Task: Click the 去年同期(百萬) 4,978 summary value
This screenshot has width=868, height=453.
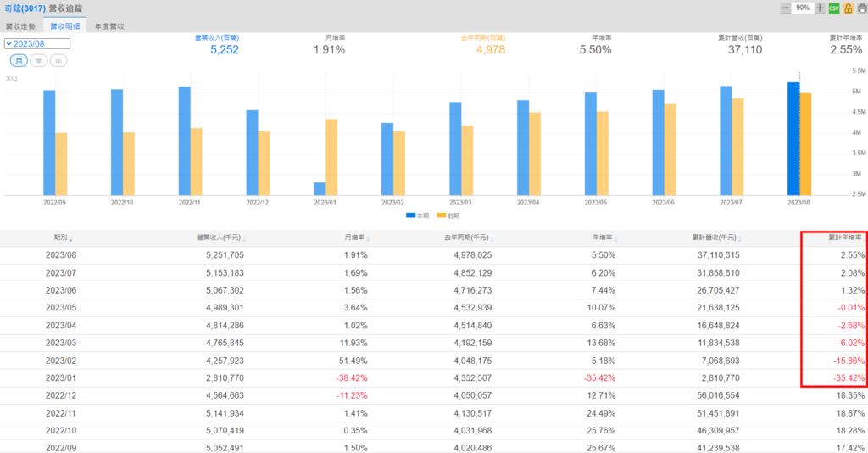Action: [x=491, y=50]
